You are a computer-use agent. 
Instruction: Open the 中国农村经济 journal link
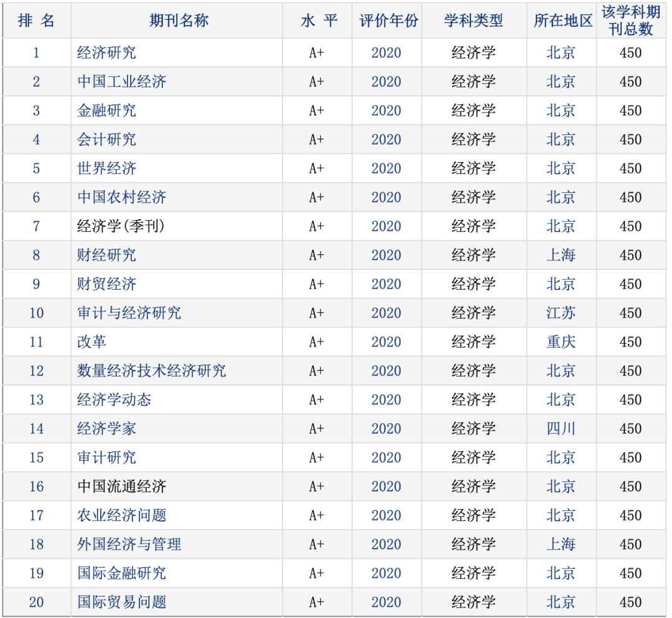pyautogui.click(x=122, y=197)
